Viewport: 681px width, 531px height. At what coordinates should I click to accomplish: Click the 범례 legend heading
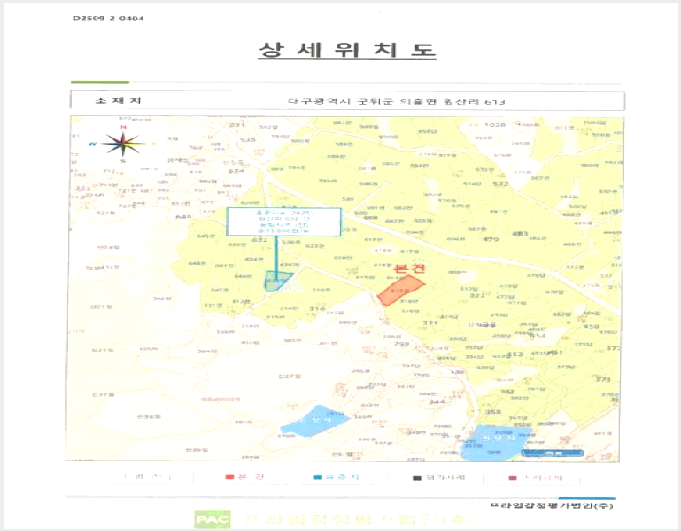pyautogui.click(x=147, y=477)
